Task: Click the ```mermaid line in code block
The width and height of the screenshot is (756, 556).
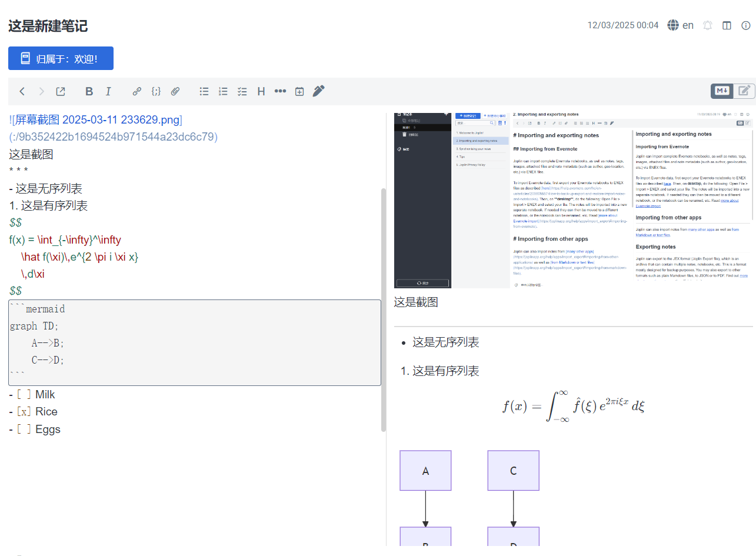Action: point(38,309)
